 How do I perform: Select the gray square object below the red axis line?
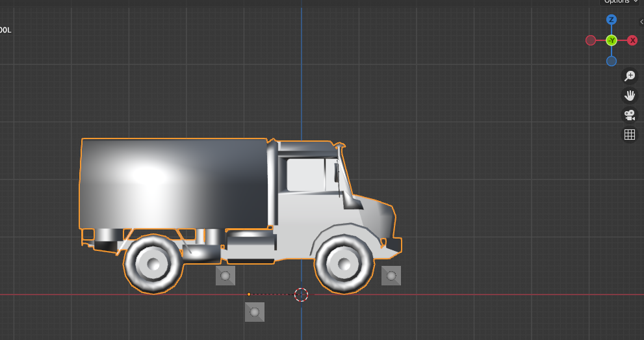tap(255, 312)
